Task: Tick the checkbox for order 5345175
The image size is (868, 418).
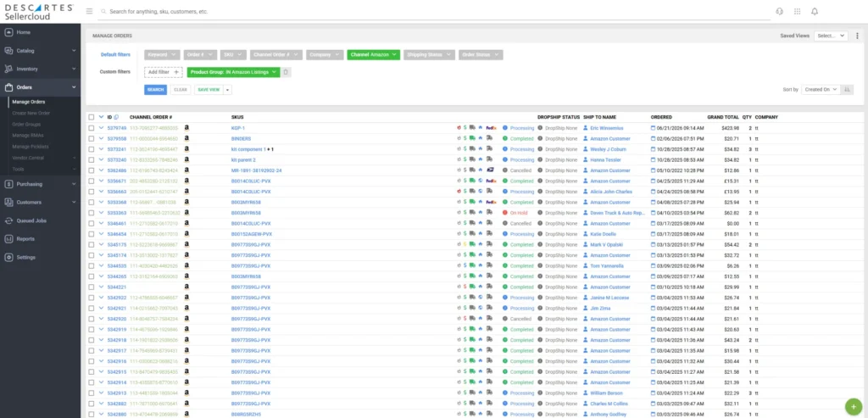Action: 92,245
